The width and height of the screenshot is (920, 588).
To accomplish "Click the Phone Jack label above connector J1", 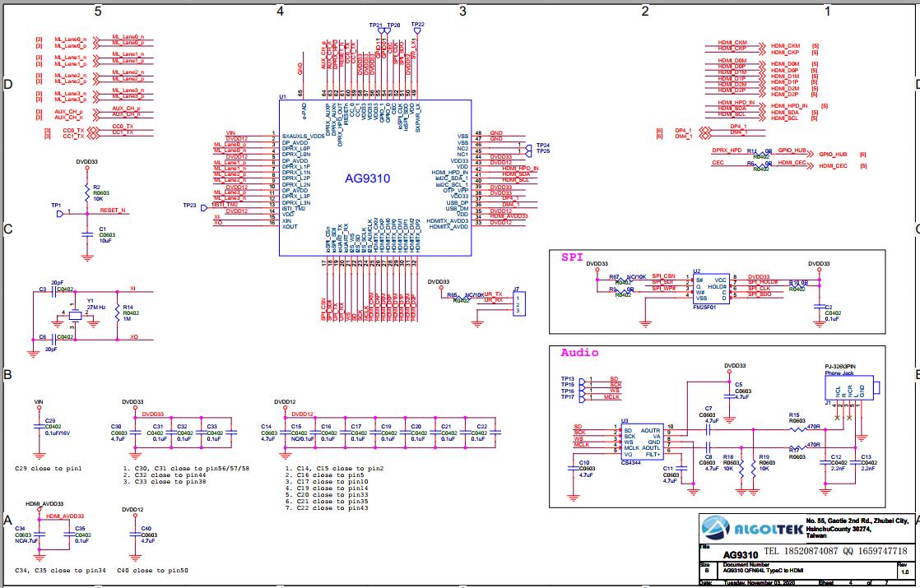I will pos(839,373).
